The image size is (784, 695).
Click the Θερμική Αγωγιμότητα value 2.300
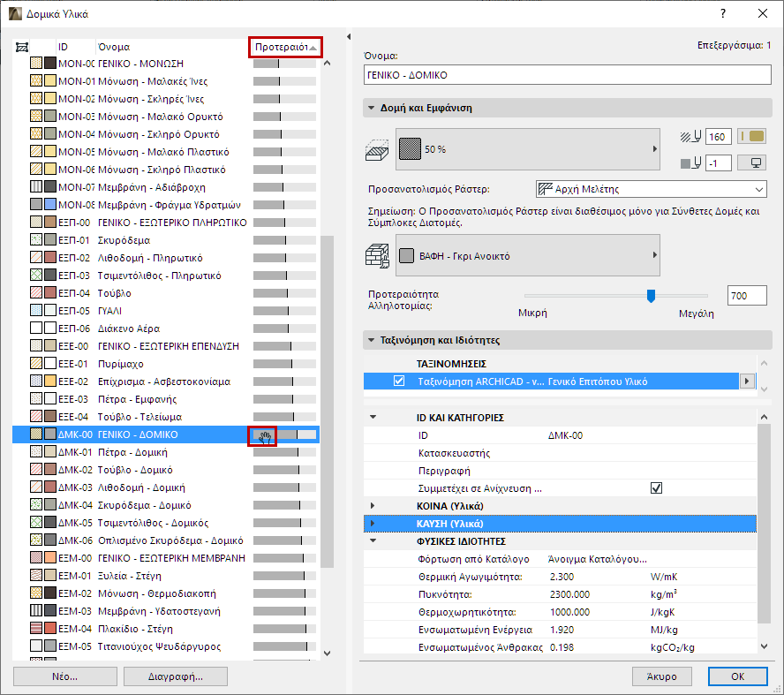pos(562,577)
